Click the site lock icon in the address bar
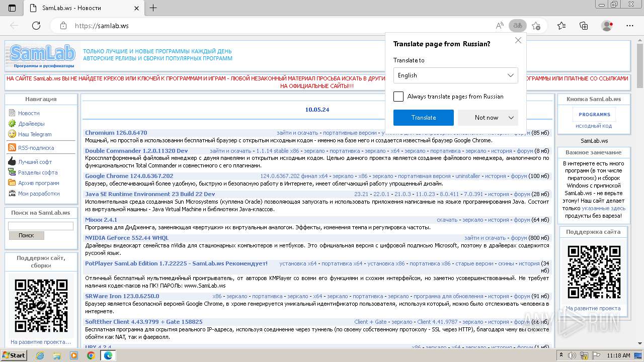Screen dimensions: 644x362 (x=63, y=26)
